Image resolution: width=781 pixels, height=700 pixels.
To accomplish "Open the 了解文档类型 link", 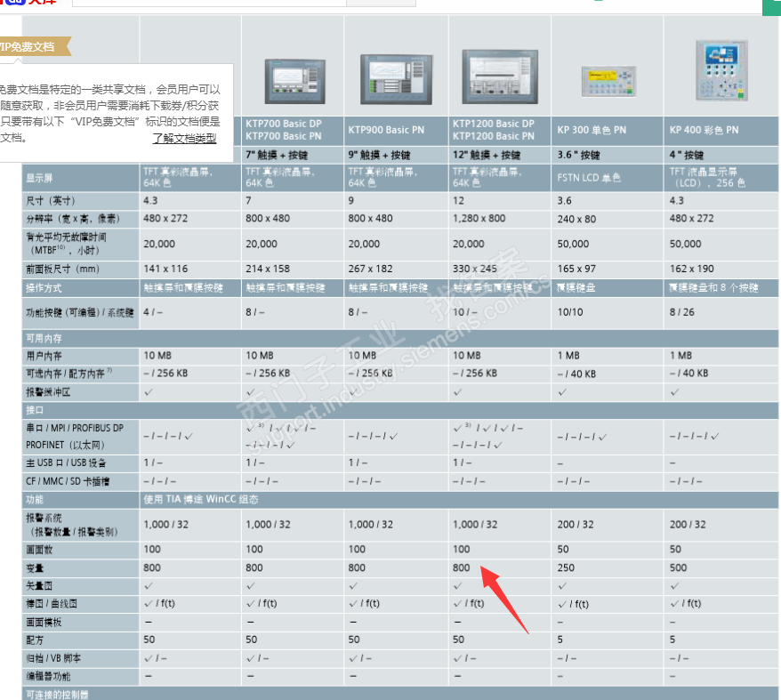I will (x=184, y=138).
